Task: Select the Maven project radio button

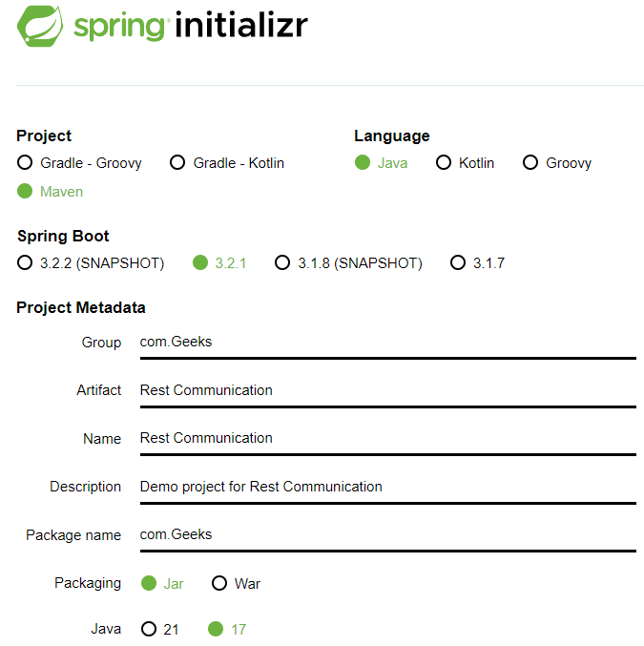Action: pyautogui.click(x=25, y=191)
